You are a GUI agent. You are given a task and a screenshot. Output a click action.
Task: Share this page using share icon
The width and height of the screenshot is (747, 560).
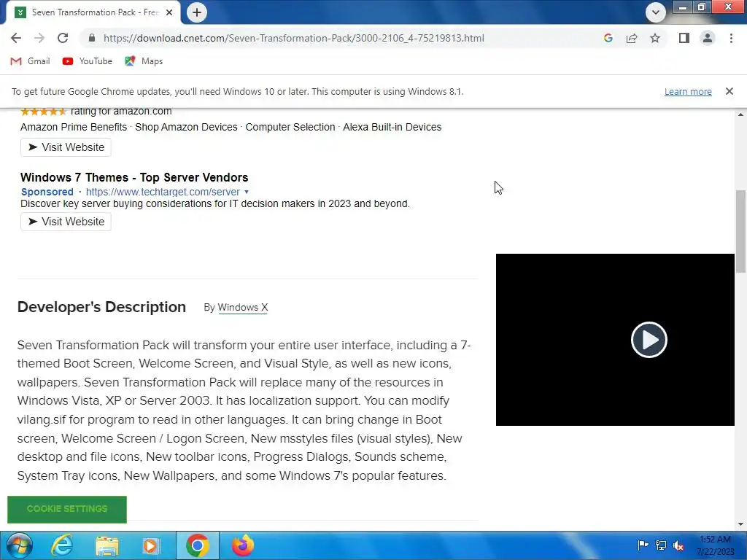pyautogui.click(x=632, y=38)
